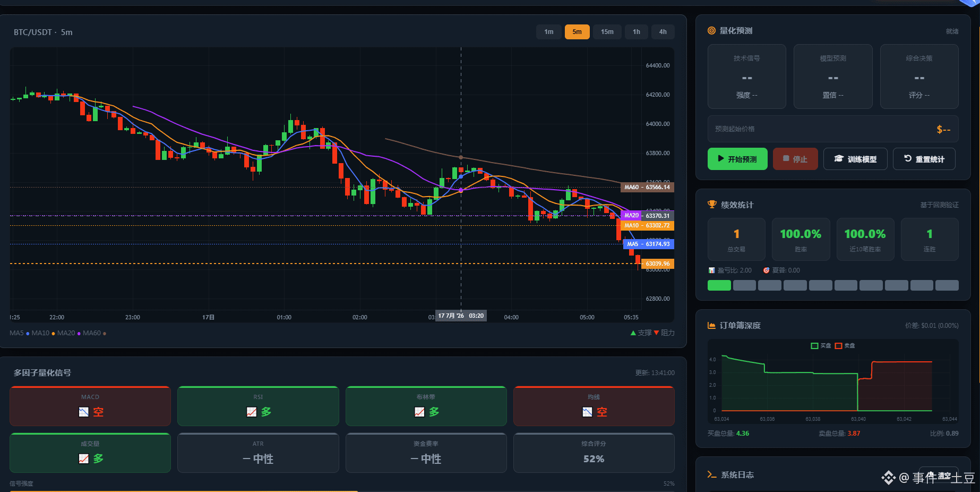Click the MACD downtrend chart icon
Viewport: 980px width, 492px height.
click(83, 412)
